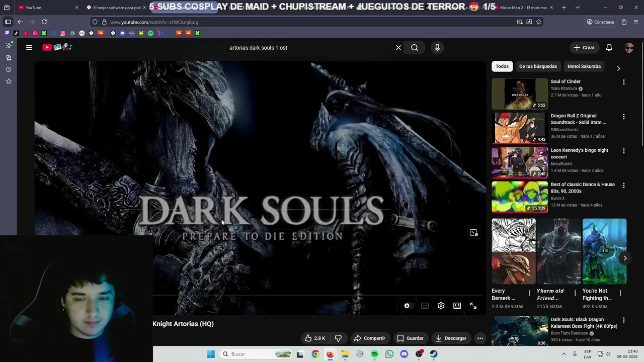Open the Discord bookmark in bookmarks bar

[122, 33]
